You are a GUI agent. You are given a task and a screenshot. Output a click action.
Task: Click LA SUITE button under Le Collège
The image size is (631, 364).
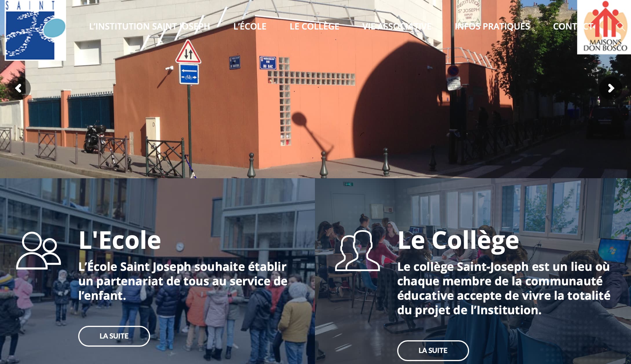[x=433, y=350]
